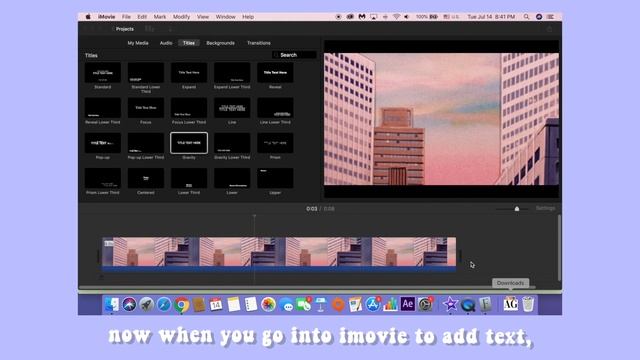
Task: Open the Help menu
Action: pyautogui.click(x=248, y=17)
